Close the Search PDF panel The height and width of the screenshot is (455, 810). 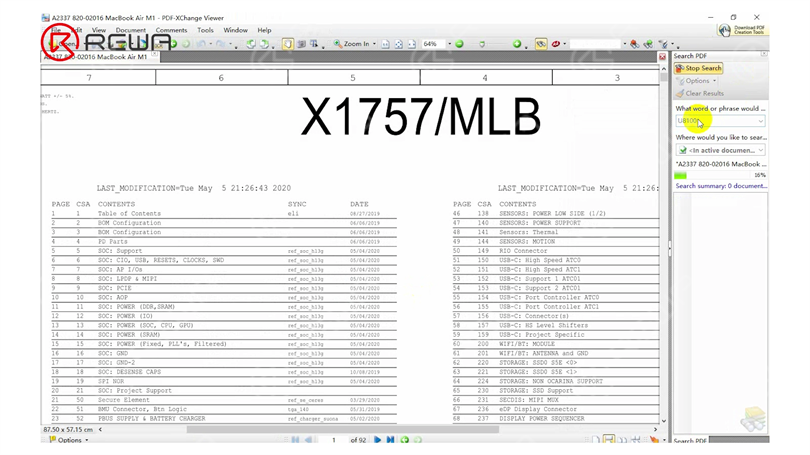pos(764,54)
